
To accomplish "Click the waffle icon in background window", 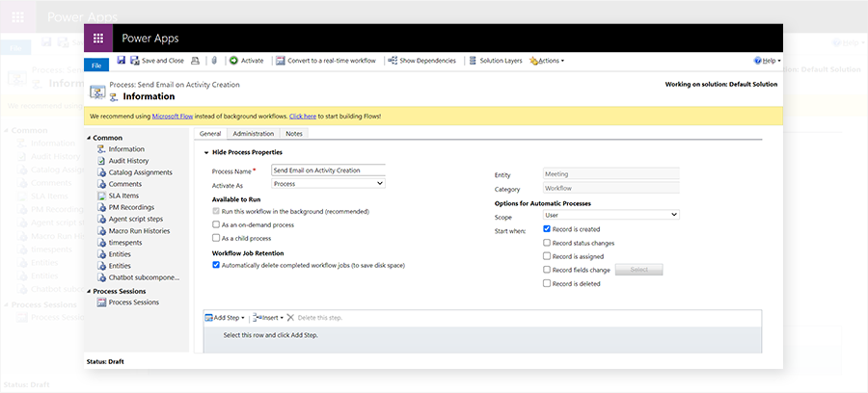I will 17,16.
